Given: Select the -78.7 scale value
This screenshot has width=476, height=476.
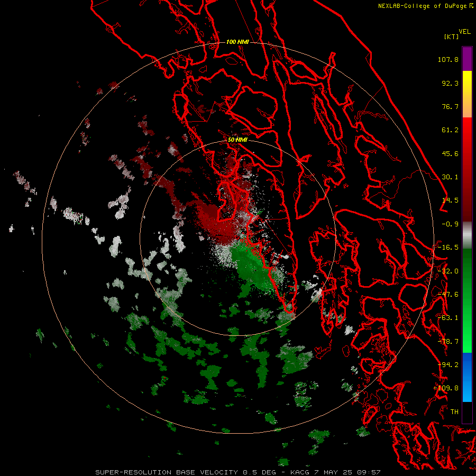Looking at the screenshot, I should [x=448, y=342].
